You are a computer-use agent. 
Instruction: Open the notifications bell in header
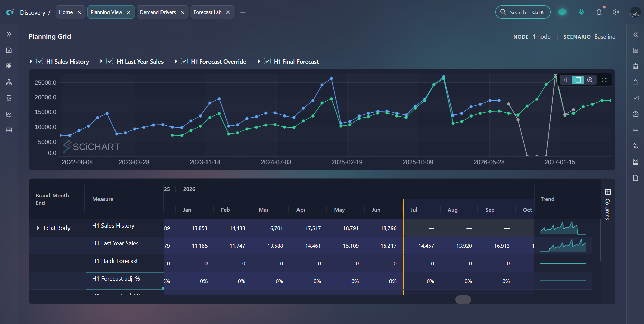tap(599, 12)
